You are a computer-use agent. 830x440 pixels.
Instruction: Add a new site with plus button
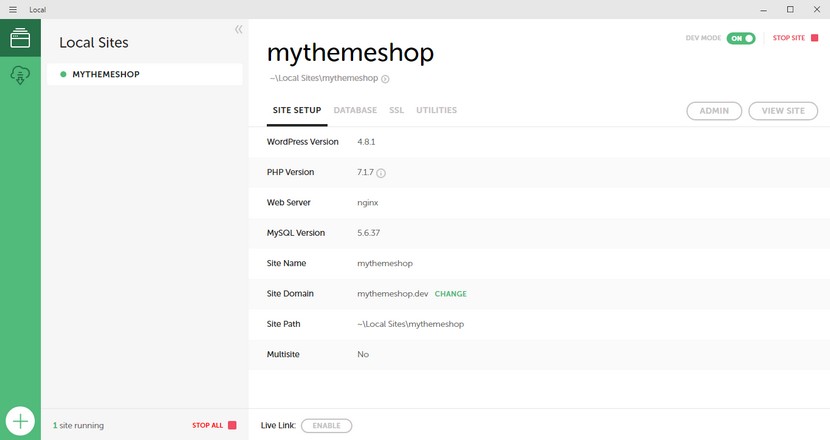click(20, 421)
